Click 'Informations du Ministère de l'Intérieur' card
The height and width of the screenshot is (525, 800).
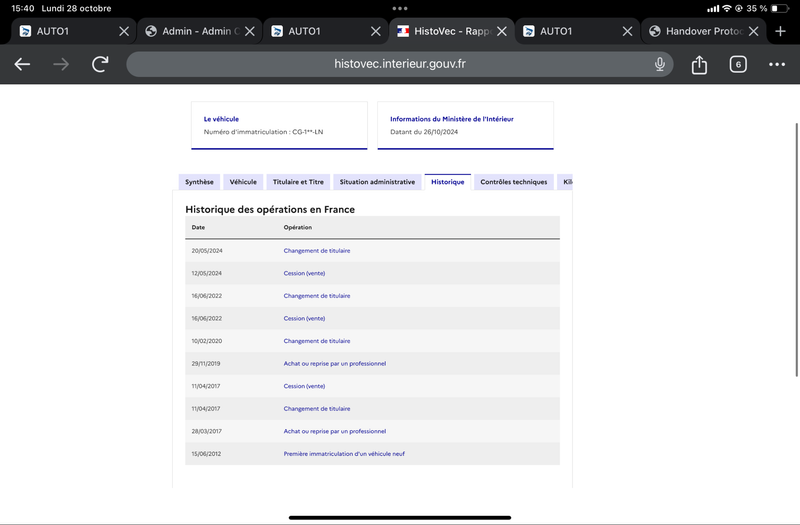click(x=465, y=126)
